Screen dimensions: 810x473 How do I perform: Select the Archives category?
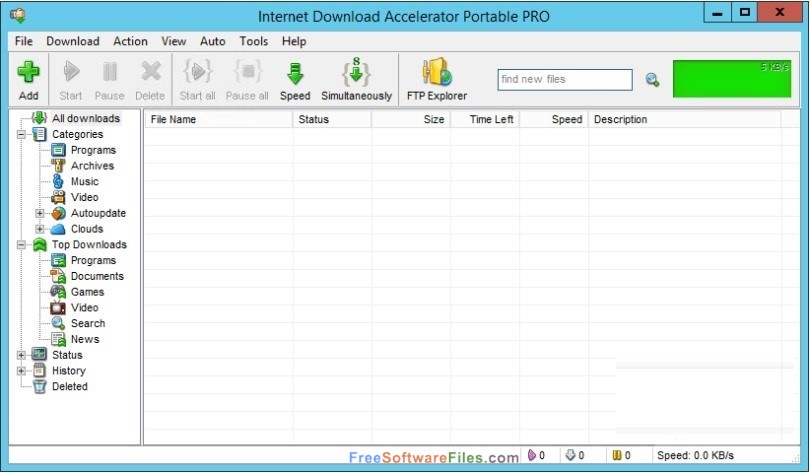click(92, 166)
